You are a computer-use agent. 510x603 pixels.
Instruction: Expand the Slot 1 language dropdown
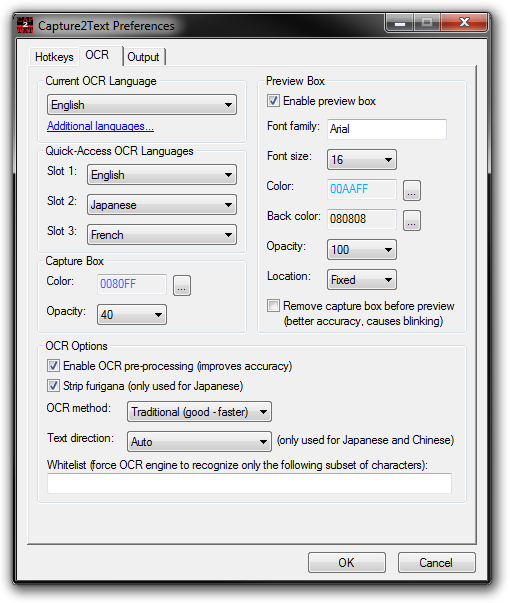[162, 175]
